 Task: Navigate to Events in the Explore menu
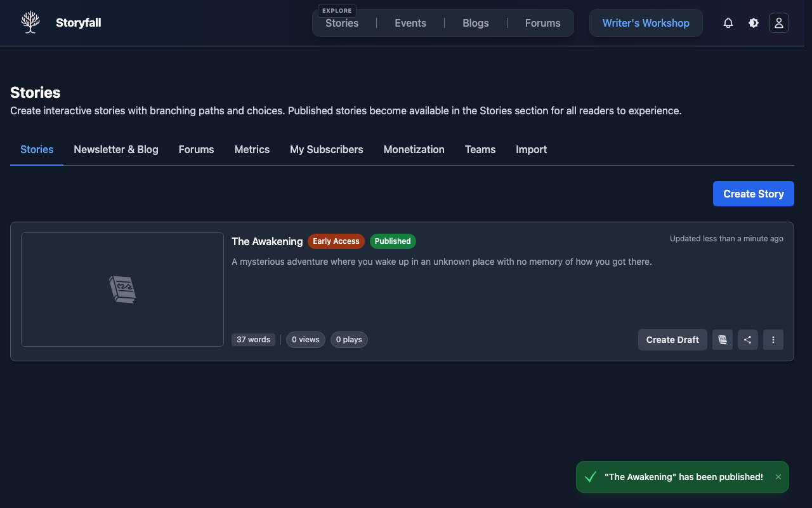(x=410, y=23)
